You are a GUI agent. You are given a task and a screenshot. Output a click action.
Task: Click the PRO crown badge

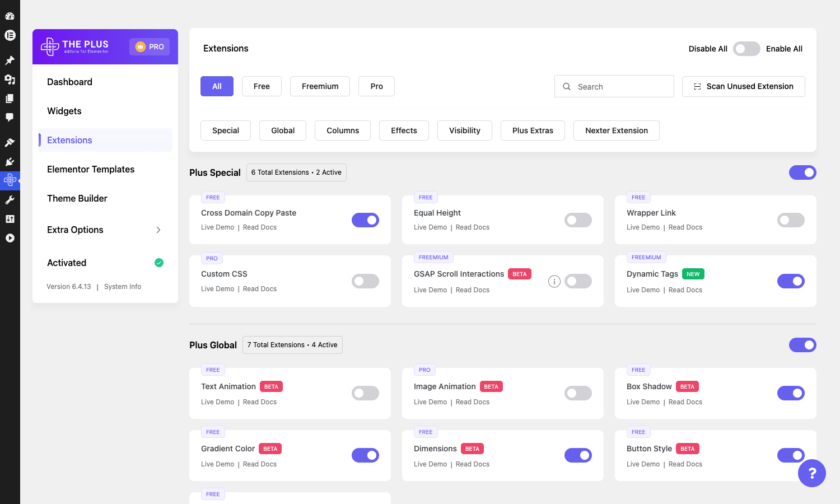(150, 46)
